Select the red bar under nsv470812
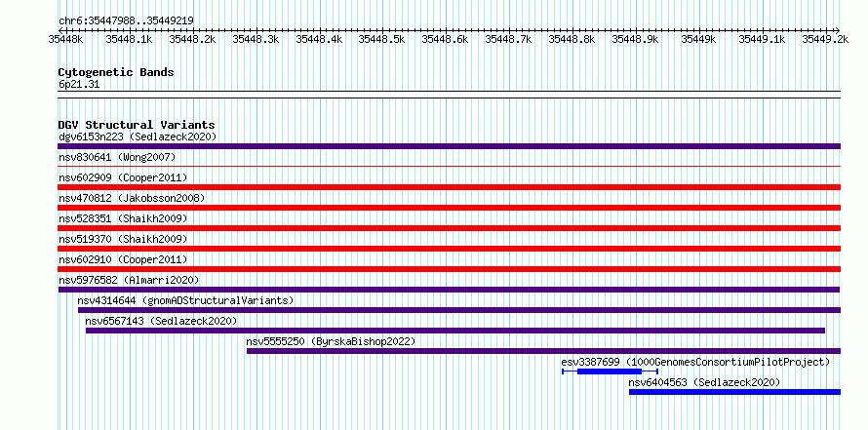 [449, 208]
